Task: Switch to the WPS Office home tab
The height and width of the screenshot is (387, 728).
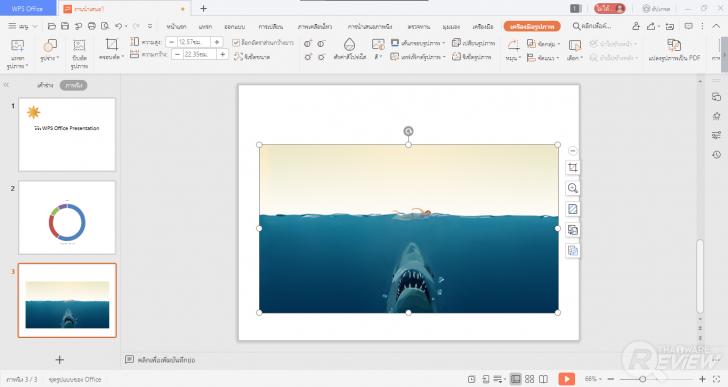Action: 27,8
